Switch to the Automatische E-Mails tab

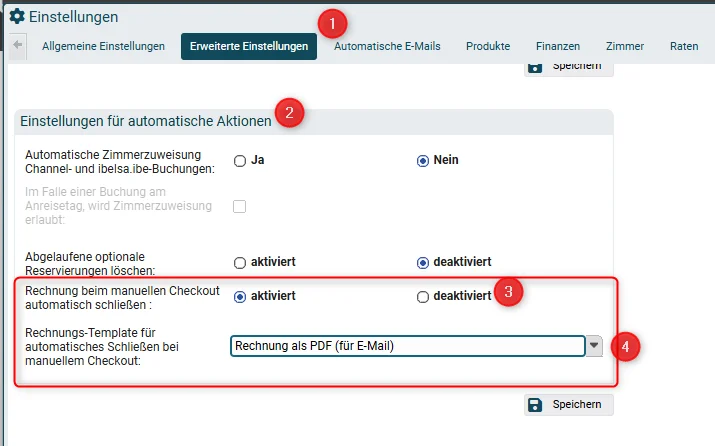point(387,46)
